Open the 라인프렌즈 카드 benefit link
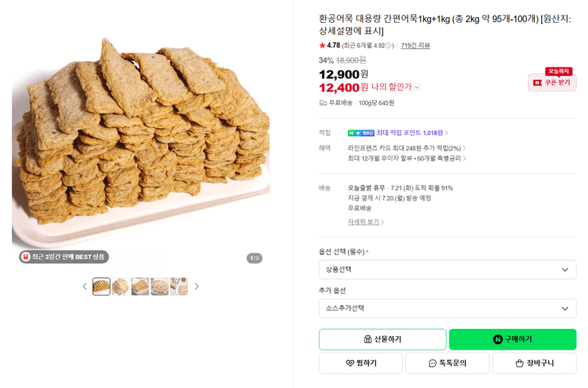Viewport: 588px width, 388px height. click(x=406, y=149)
